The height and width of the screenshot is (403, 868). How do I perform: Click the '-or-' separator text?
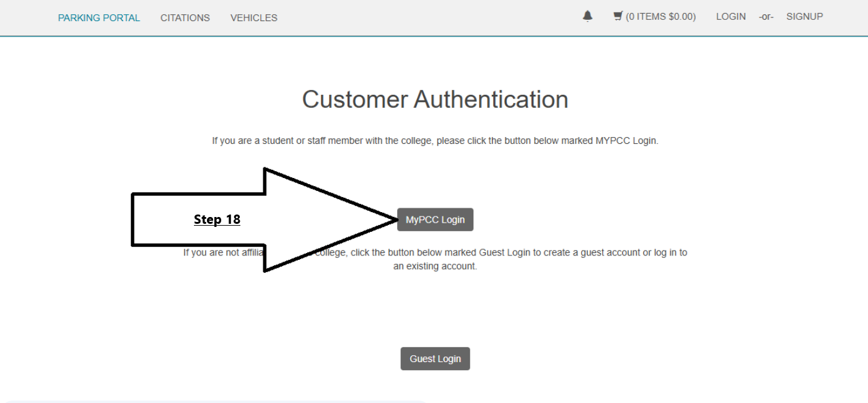[x=766, y=17]
